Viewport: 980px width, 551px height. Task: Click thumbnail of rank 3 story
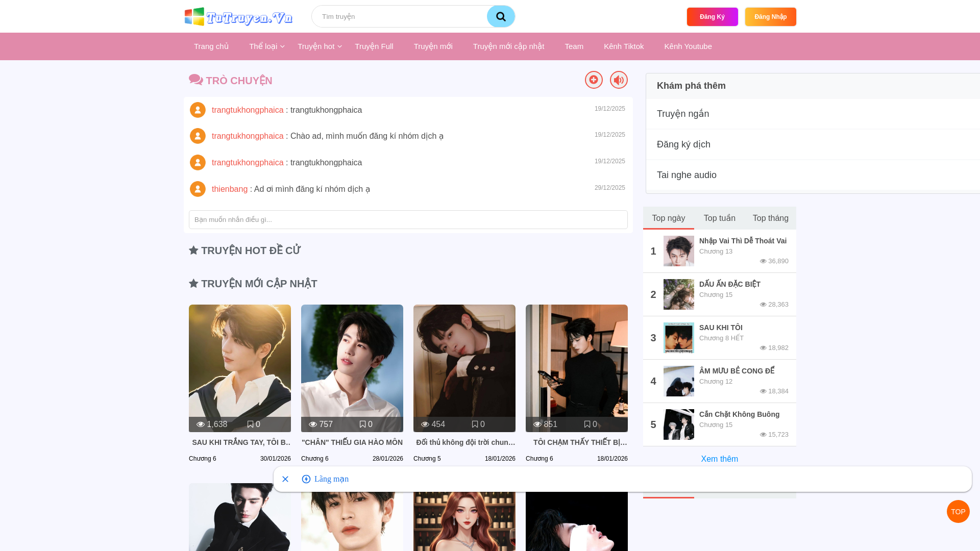coord(679,338)
